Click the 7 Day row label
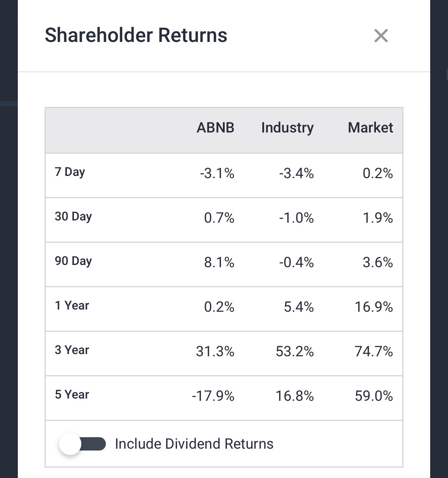The width and height of the screenshot is (448, 478). [70, 172]
